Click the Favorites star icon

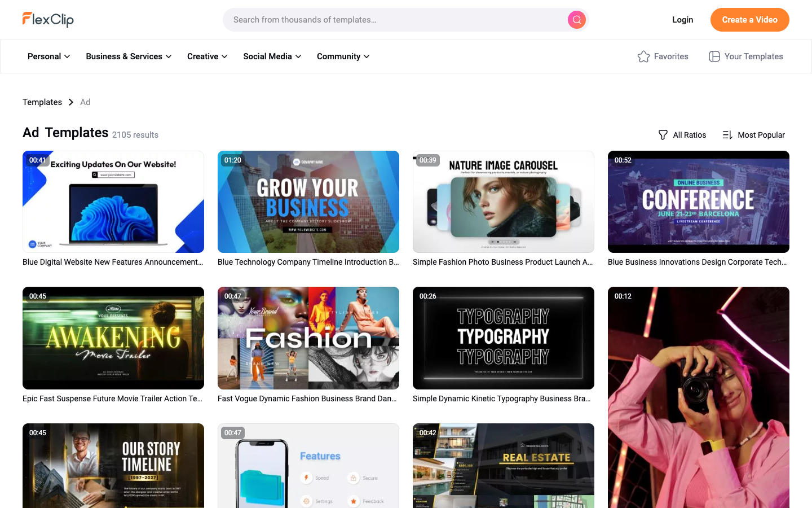643,56
